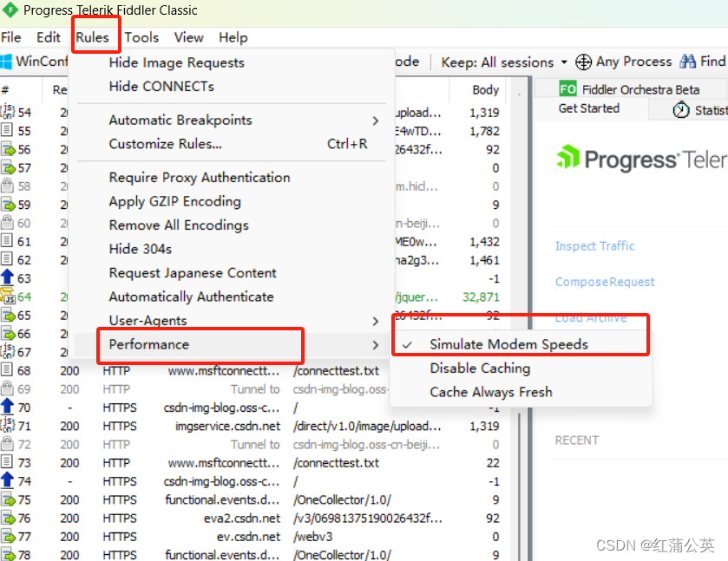Open the ComposeRequest link

coord(605,282)
